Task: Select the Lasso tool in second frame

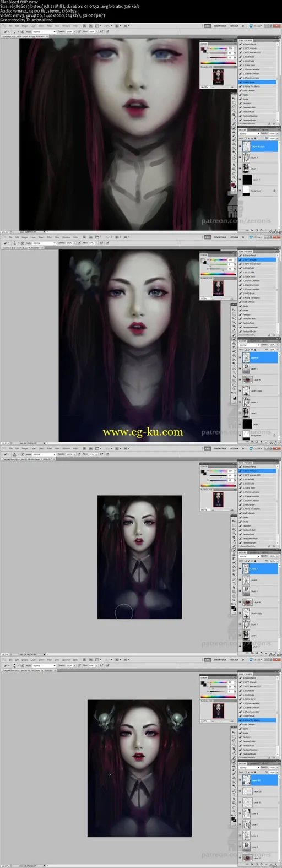Action: pos(234,318)
